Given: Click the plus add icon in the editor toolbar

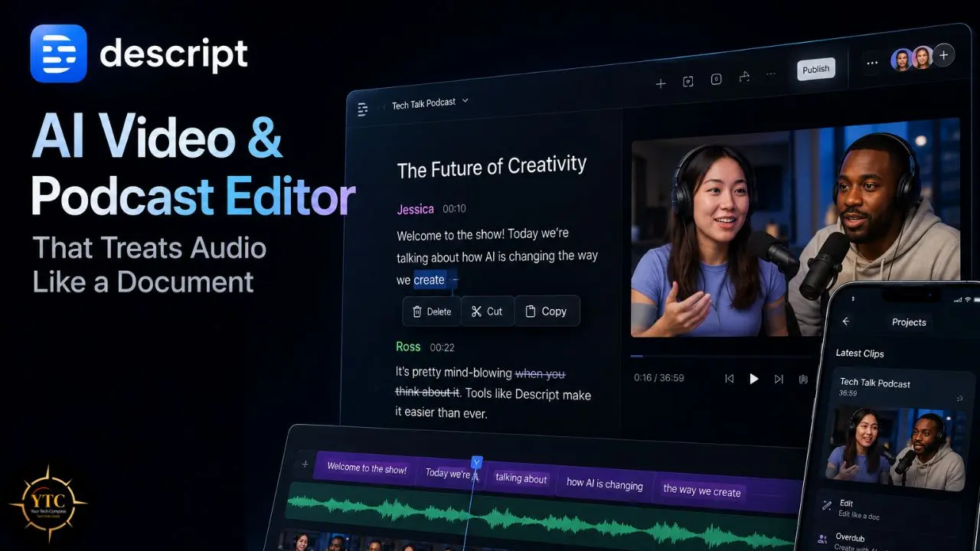Looking at the screenshot, I should coord(661,83).
